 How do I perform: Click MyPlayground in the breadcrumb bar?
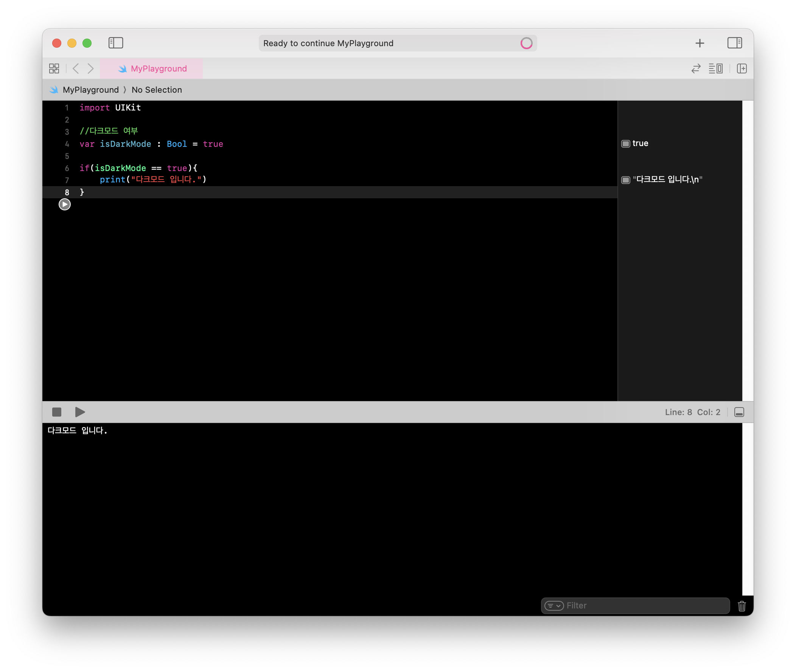coord(91,90)
